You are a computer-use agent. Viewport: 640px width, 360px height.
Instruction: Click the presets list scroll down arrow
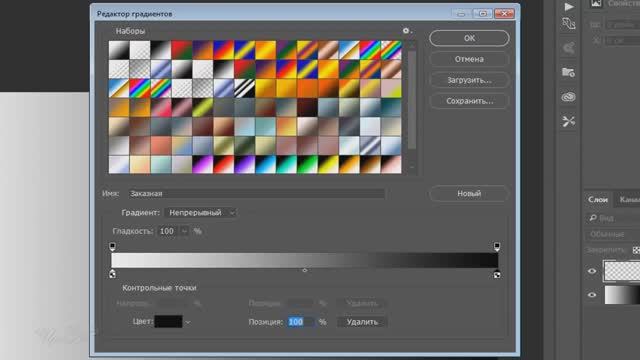412,167
